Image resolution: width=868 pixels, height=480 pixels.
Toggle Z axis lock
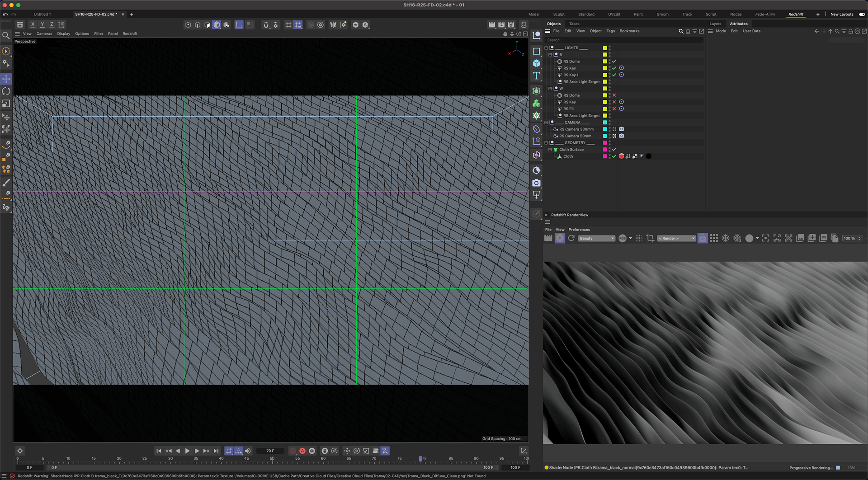tap(52, 25)
